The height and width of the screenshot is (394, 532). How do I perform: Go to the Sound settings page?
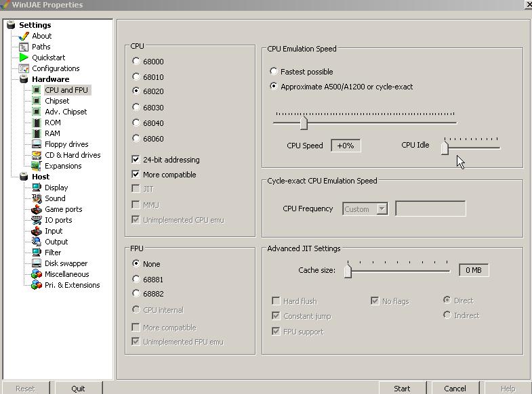[x=55, y=198]
